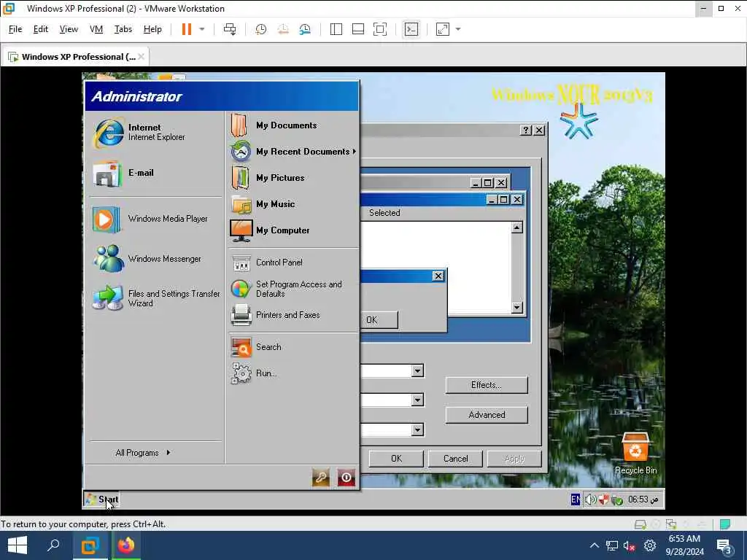Launch the E-mail shortcut icon

tap(107, 174)
